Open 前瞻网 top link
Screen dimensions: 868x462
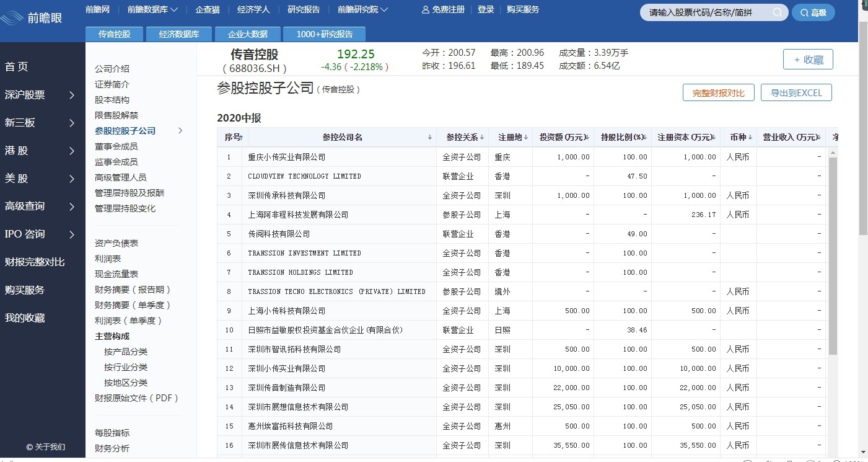click(x=97, y=10)
